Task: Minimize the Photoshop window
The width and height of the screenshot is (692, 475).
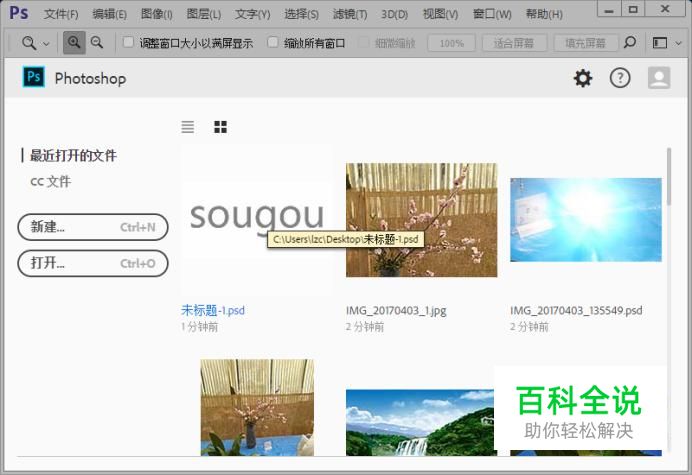Action: (x=609, y=9)
